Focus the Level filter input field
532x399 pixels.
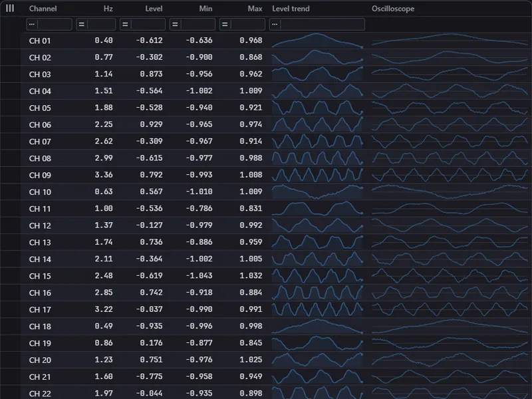[148, 25]
